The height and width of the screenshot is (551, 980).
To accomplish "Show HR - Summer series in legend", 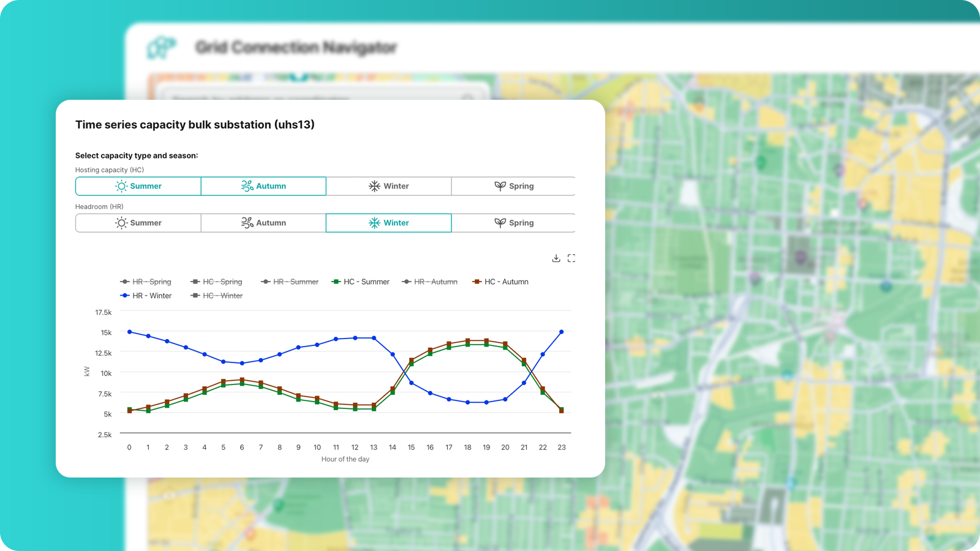I will click(290, 282).
